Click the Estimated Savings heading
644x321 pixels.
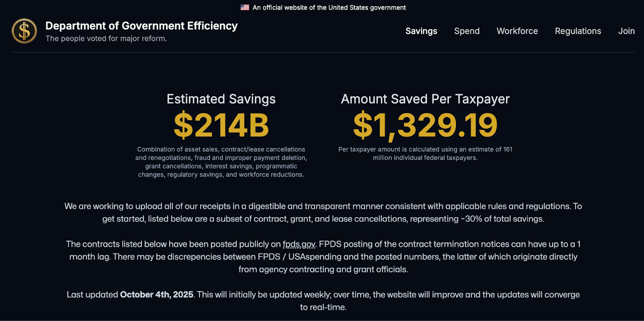[221, 99]
